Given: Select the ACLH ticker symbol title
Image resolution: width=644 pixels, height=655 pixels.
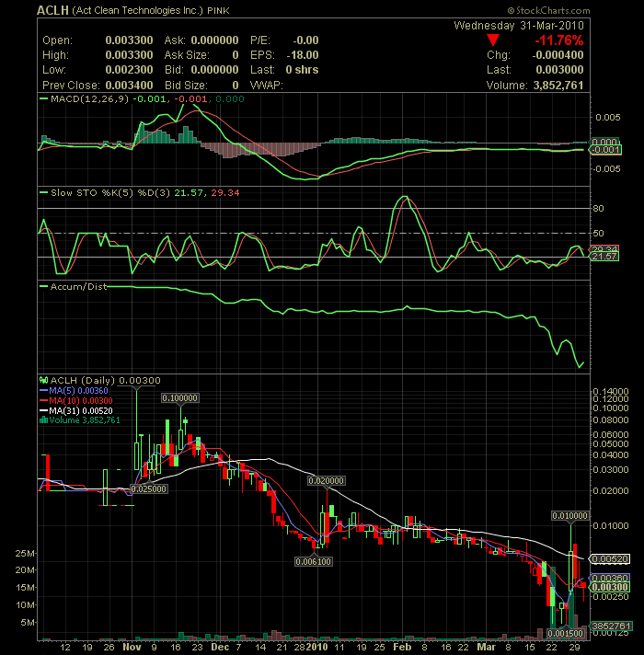Looking at the screenshot, I should (52, 10).
